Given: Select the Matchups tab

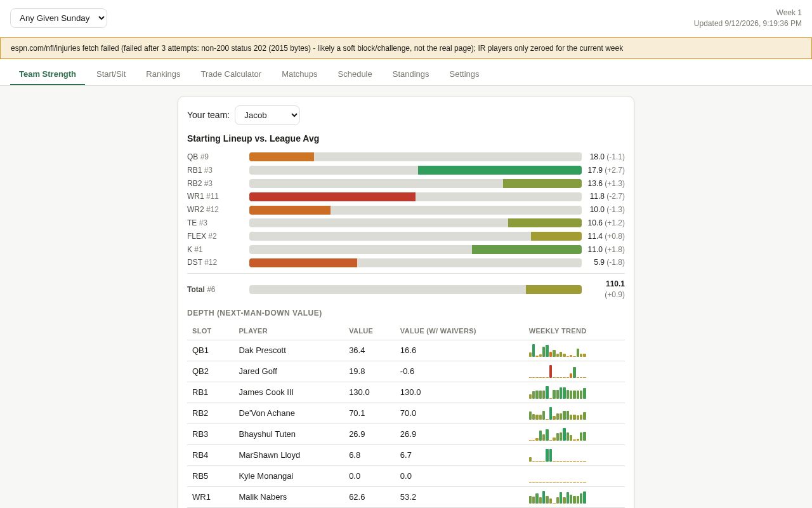Looking at the screenshot, I should tap(299, 74).
